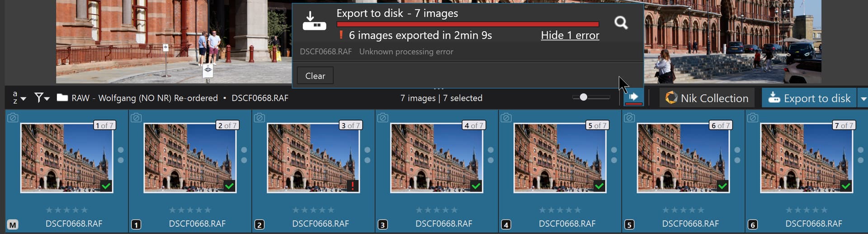The height and width of the screenshot is (234, 868).
Task: Click the 'M' master copy badge
Action: 13,224
